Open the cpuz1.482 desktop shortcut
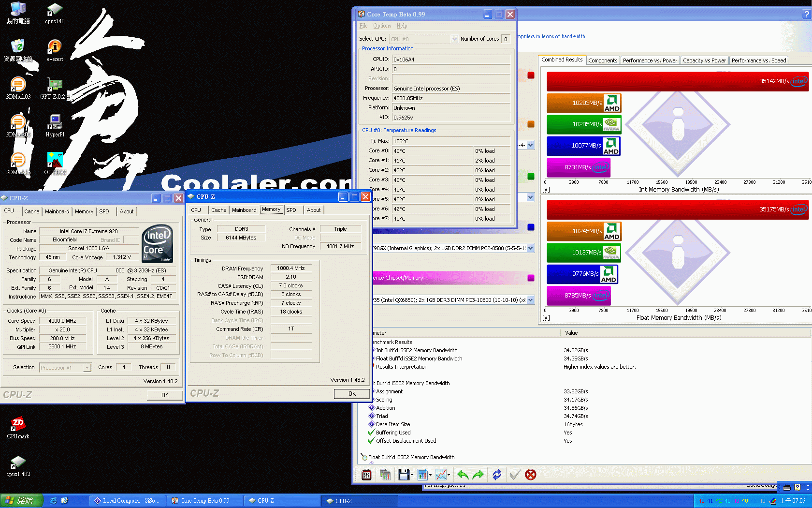The width and height of the screenshot is (812, 508). [x=18, y=465]
